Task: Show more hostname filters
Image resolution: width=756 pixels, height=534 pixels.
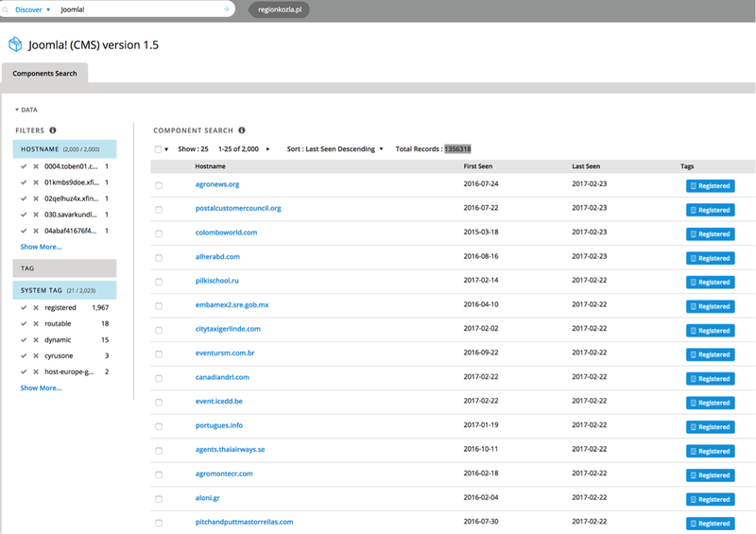Action: tap(41, 247)
